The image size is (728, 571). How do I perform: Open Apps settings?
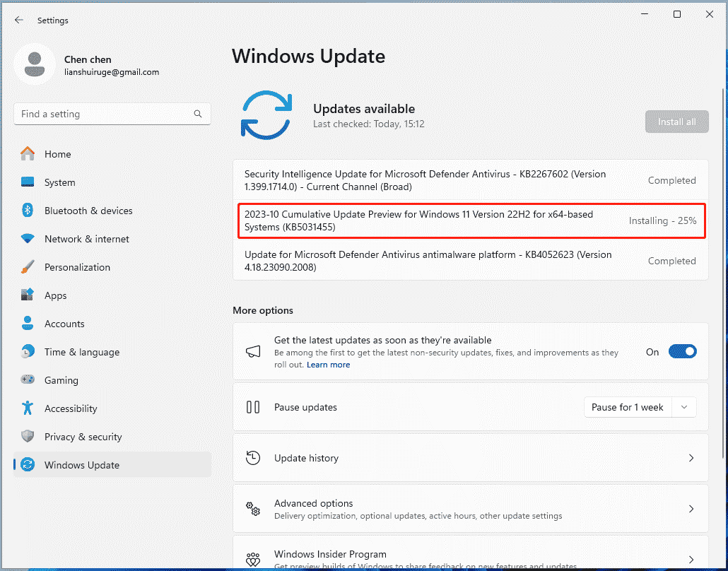click(112, 295)
